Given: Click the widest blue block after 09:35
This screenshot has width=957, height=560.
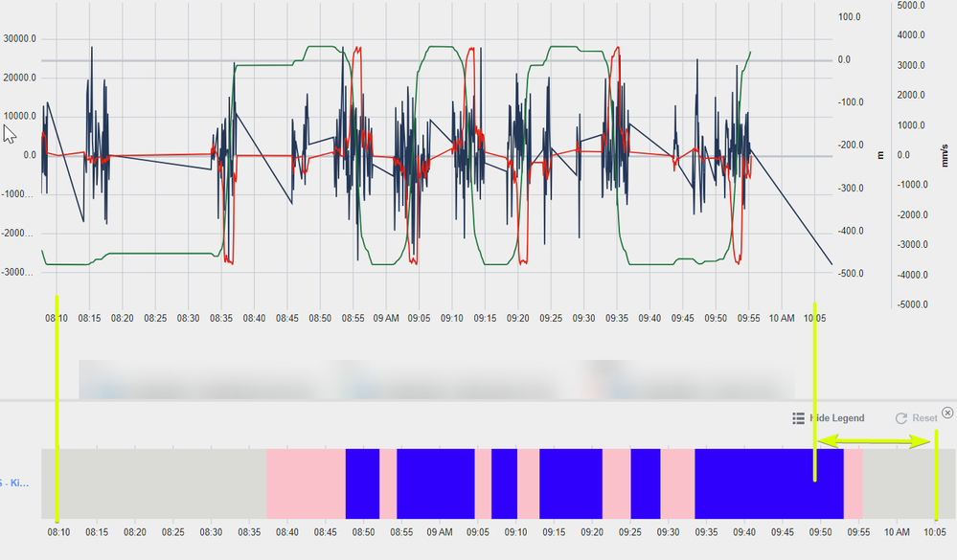Looking at the screenshot, I should 769,483.
